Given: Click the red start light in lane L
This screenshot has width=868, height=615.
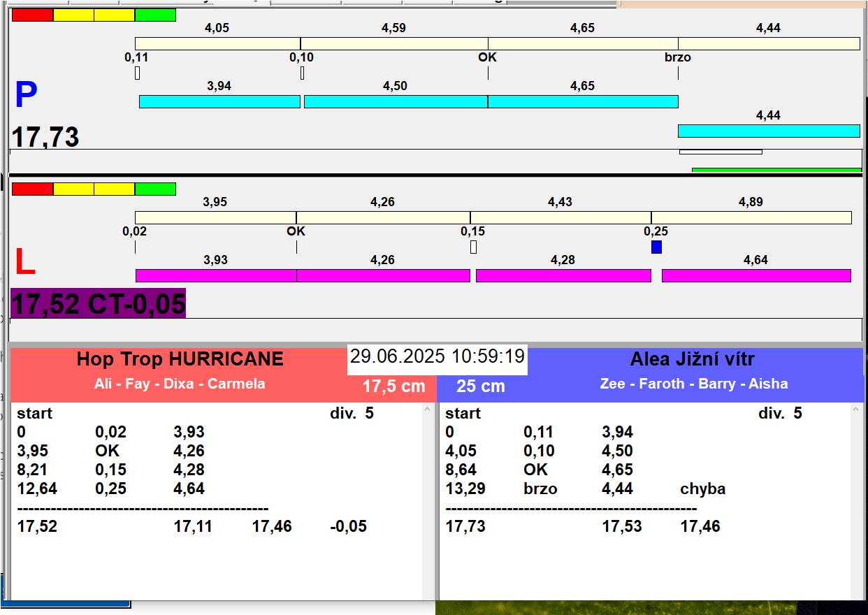Looking at the screenshot, I should (x=32, y=189).
